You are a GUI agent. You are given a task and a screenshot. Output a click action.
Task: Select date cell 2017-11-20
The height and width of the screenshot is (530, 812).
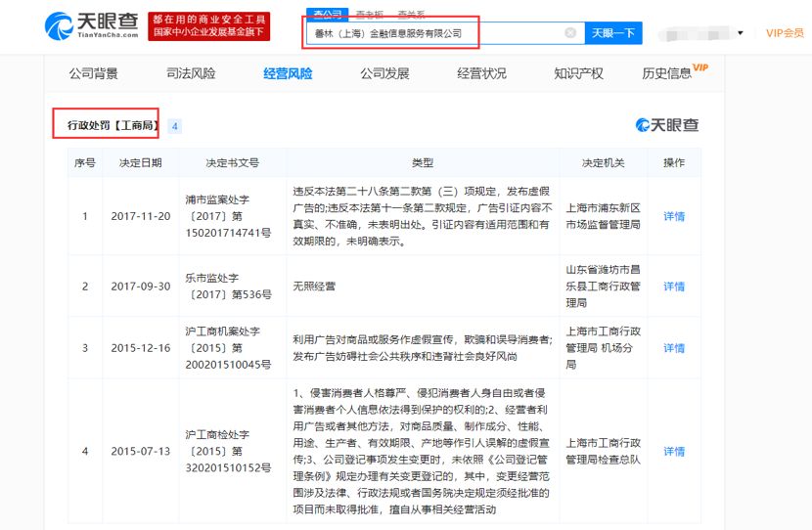tap(140, 216)
